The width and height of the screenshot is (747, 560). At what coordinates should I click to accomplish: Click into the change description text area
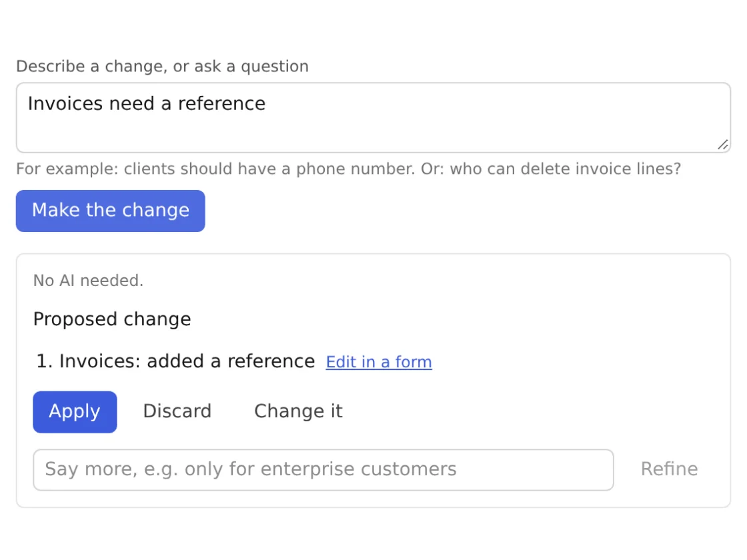373,117
